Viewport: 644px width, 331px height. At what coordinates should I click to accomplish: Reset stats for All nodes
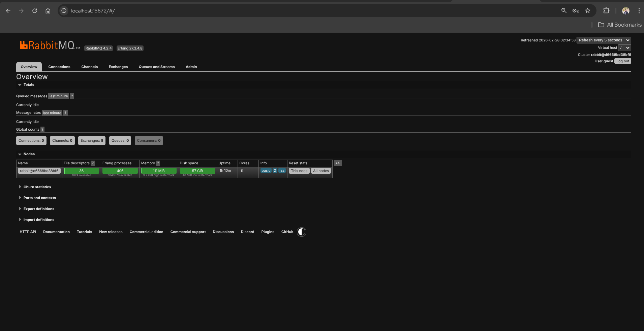coord(321,171)
